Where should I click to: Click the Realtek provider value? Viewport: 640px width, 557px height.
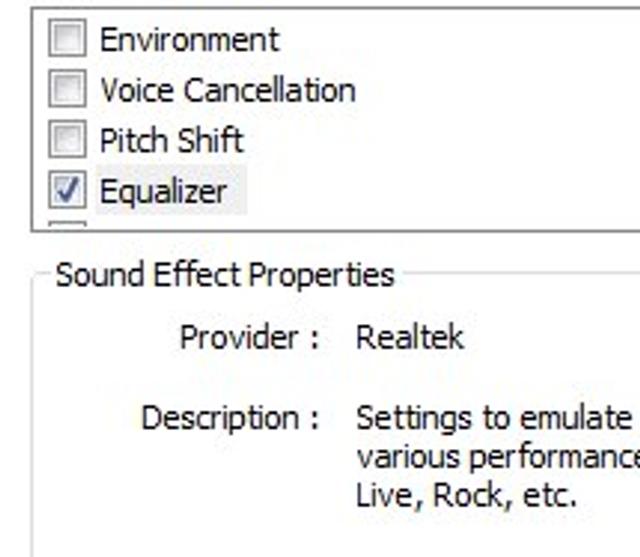pos(409,337)
